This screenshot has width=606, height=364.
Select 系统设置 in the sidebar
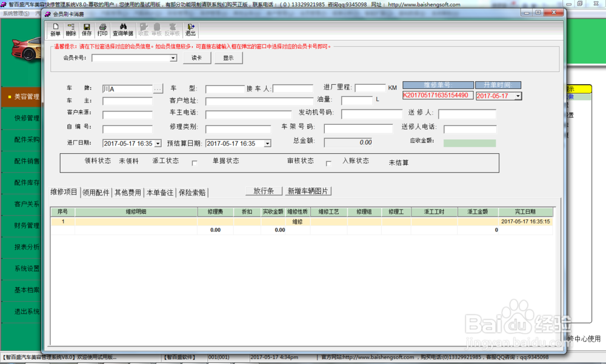coord(22,268)
